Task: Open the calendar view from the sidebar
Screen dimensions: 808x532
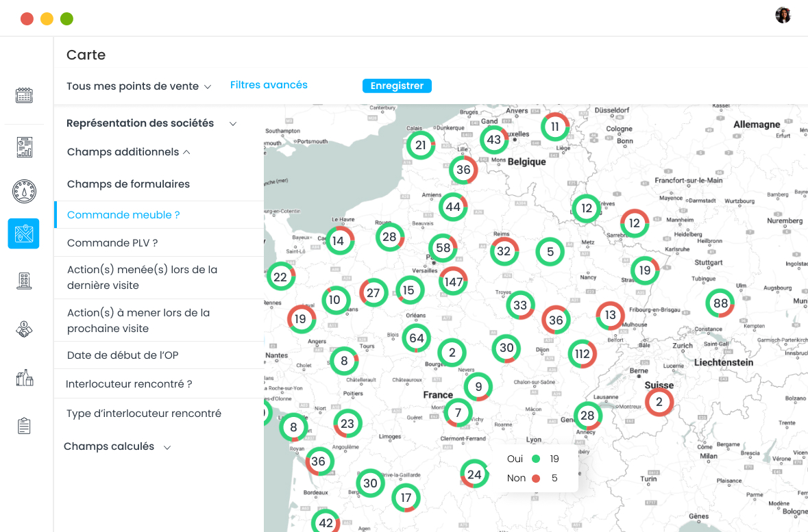Action: [x=24, y=94]
